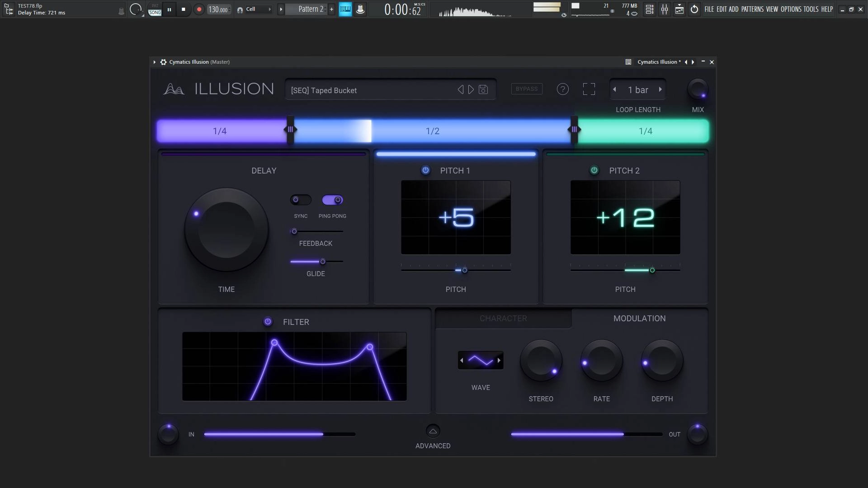
Task: Click the metronome countdown icon
Action: 360,9
